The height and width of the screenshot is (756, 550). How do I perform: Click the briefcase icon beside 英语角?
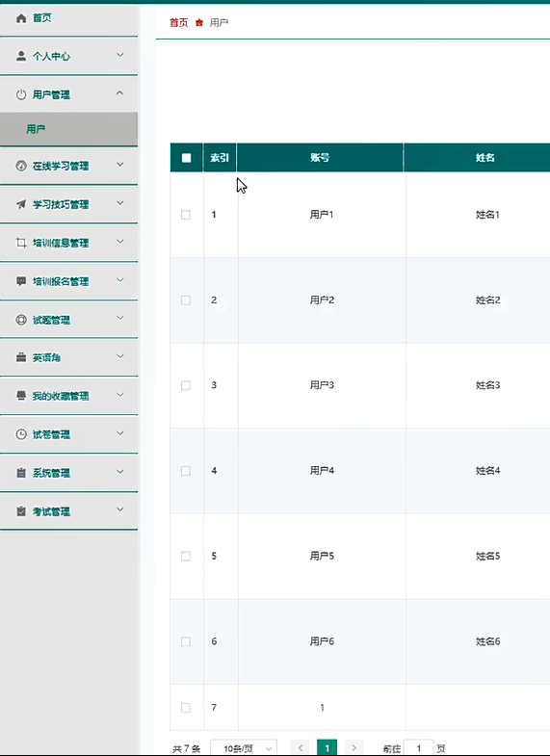(x=21, y=357)
